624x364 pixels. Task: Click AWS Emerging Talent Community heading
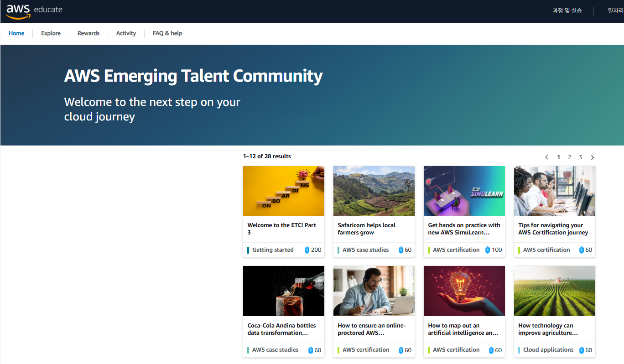[193, 76]
